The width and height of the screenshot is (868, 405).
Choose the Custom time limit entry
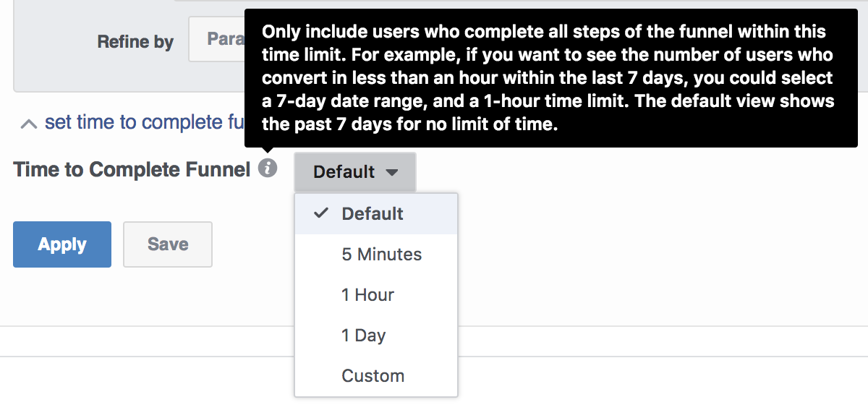(376, 376)
